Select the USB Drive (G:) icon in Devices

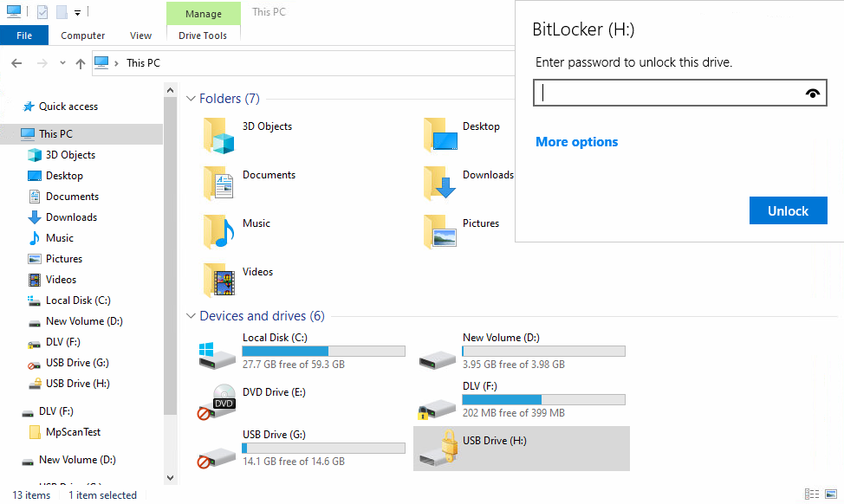point(217,458)
